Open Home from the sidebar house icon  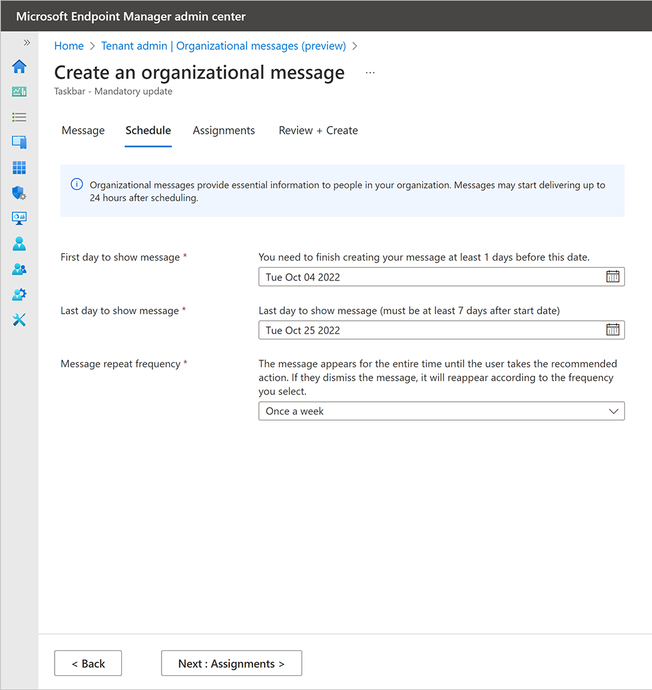[19, 66]
